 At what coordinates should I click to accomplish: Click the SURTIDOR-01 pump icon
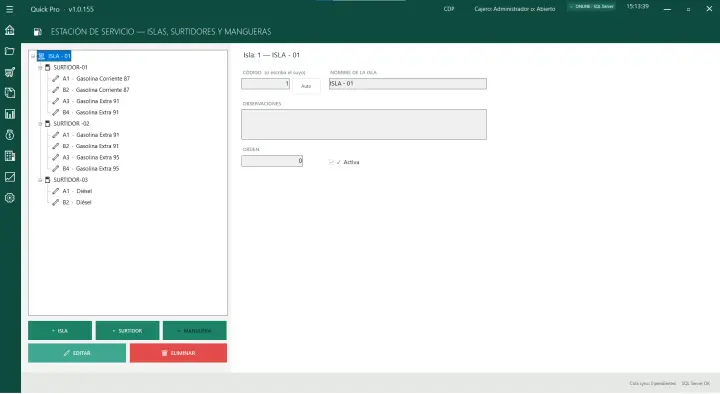pos(47,68)
